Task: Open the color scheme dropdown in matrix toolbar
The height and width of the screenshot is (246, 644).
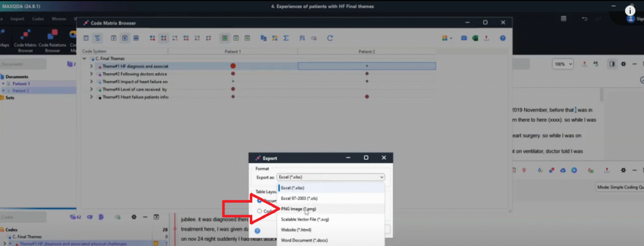Action: coord(447,38)
